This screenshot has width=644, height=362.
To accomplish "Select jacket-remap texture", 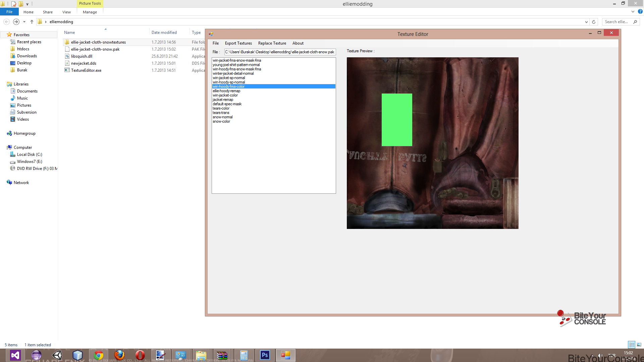I will pos(223,100).
